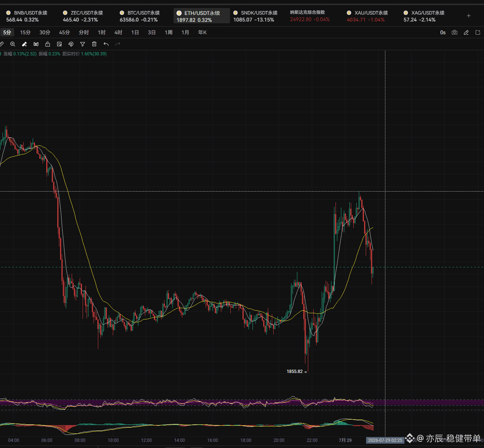Screen dimensions: 484x448
Task: Toggle the magnet snap tool
Action: [71, 44]
